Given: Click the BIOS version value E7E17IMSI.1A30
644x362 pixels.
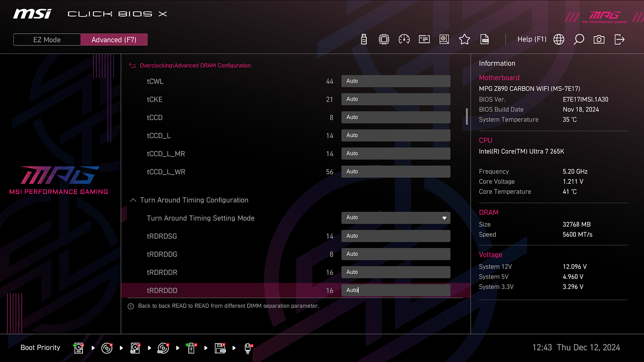Looking at the screenshot, I should pos(585,99).
